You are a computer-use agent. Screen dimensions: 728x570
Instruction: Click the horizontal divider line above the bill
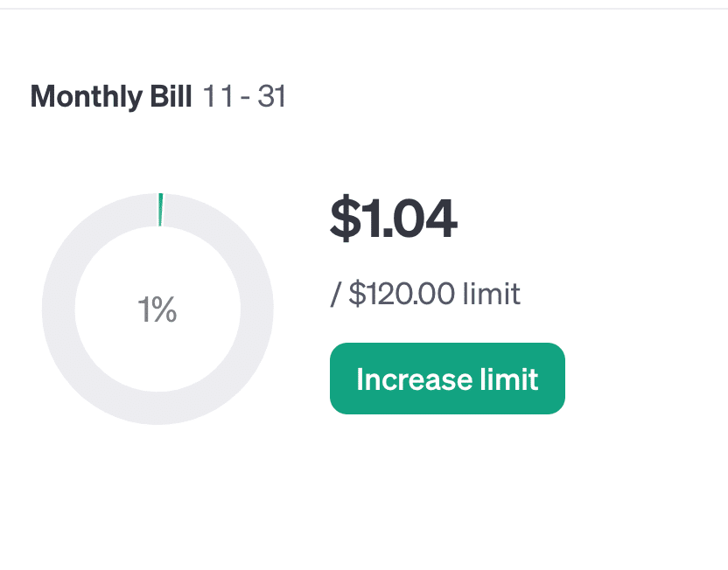pos(364,9)
